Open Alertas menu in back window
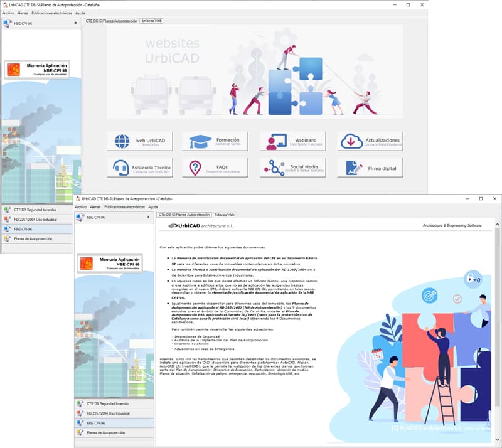This screenshot has height=448, width=502. click(23, 13)
